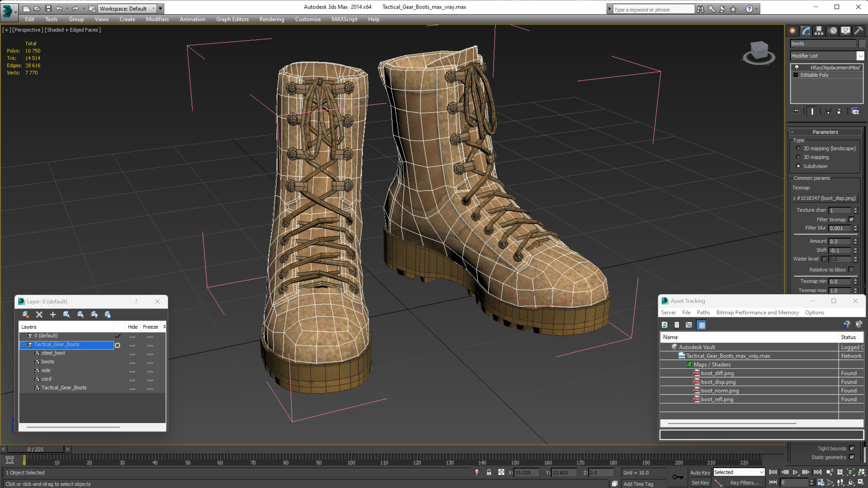Click Add Selected Objects plus icon
Image resolution: width=868 pixels, height=488 pixels.
pos(53,315)
